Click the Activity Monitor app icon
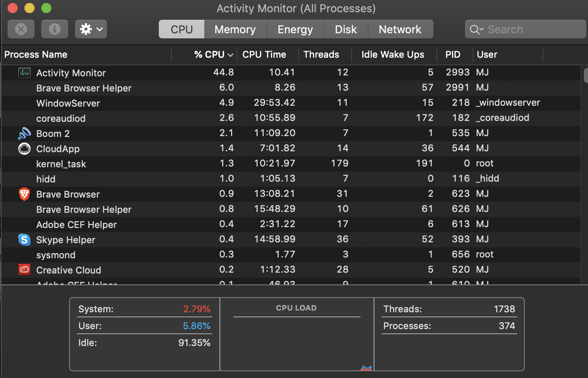The image size is (588, 378). pos(24,73)
